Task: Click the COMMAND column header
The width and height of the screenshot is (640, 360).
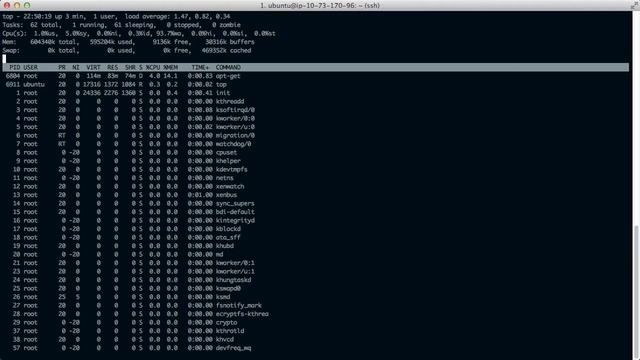Action: 228,67
